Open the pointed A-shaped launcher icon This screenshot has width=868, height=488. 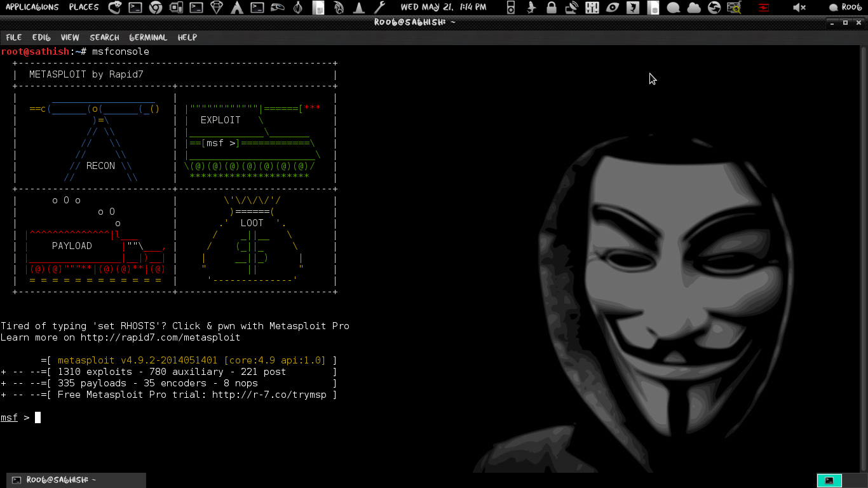point(236,8)
